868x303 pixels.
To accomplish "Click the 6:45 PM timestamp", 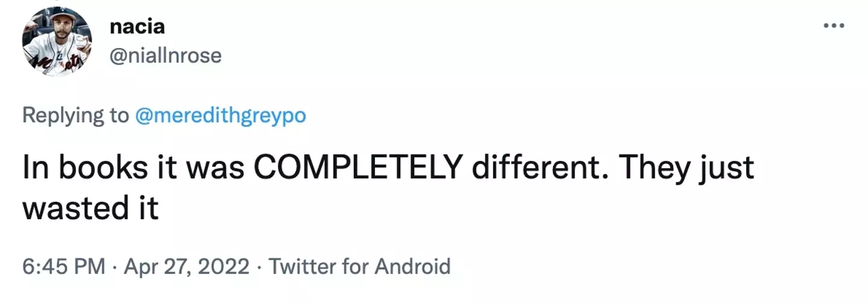I will [x=63, y=266].
